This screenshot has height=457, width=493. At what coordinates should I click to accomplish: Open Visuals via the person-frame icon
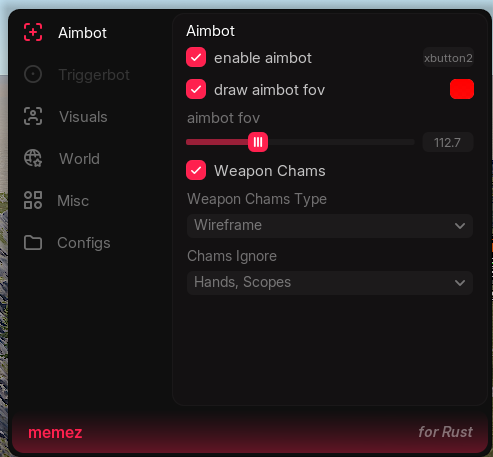click(33, 116)
